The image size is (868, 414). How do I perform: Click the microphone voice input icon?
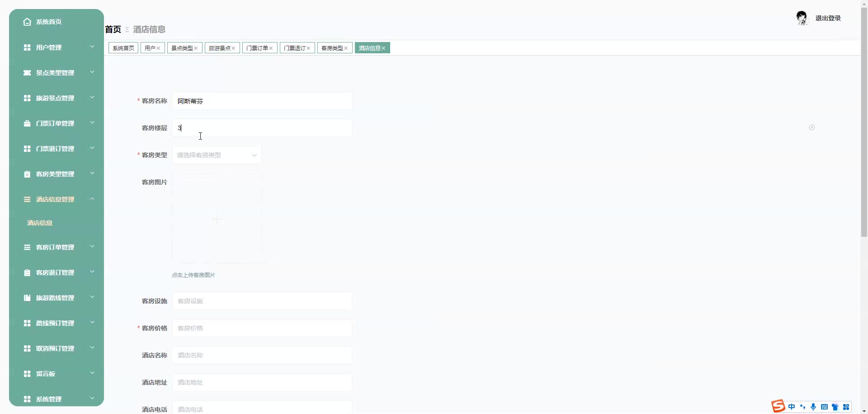click(x=813, y=407)
